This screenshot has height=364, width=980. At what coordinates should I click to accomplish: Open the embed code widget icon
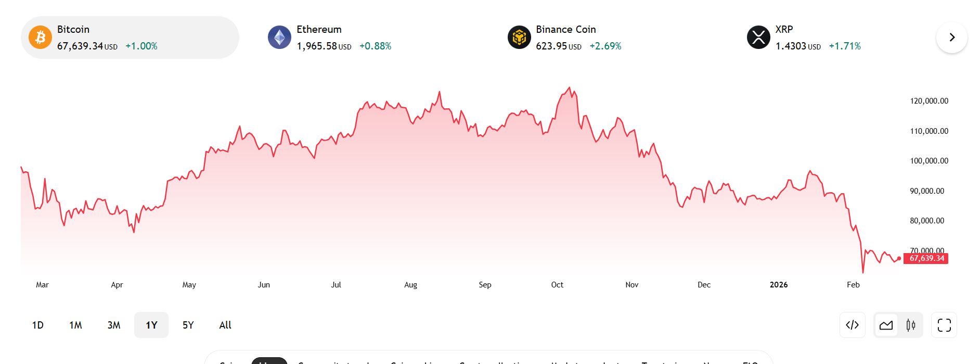[x=852, y=325]
